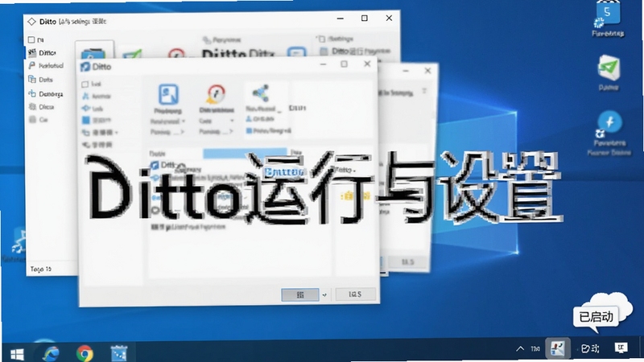This screenshot has height=362, width=644.
Task: Open the green paper-plane desktop shortcut
Action: coord(609,73)
